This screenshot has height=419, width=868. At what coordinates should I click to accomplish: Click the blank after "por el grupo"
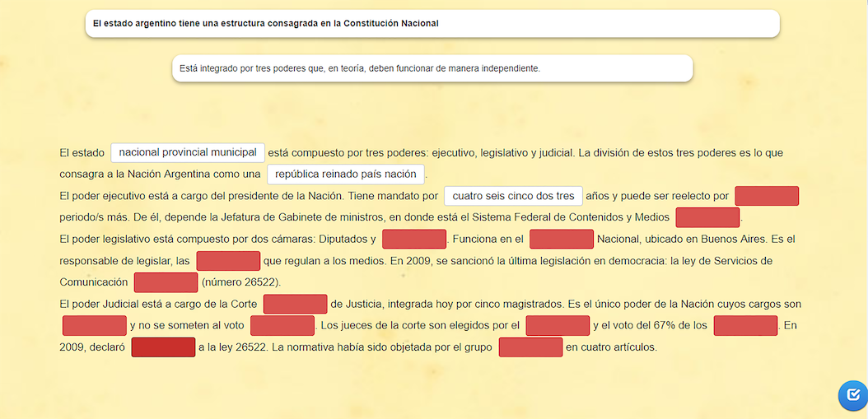(530, 347)
